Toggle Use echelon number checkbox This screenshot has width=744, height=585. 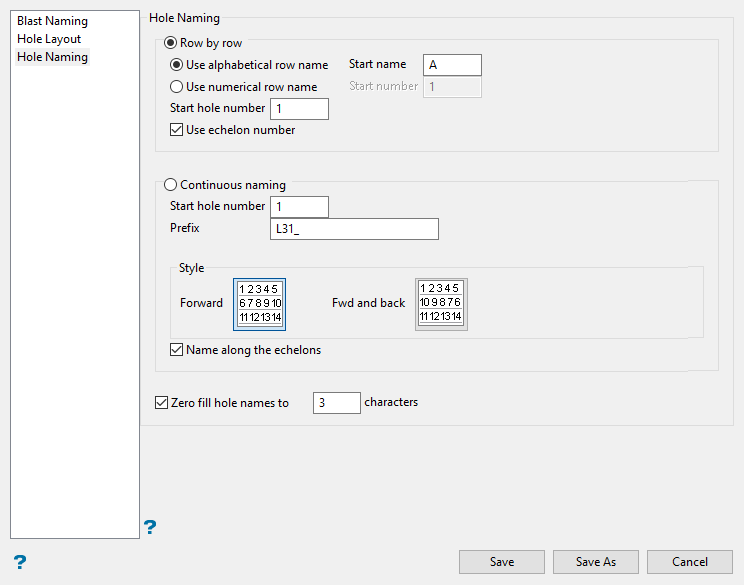[x=177, y=130]
